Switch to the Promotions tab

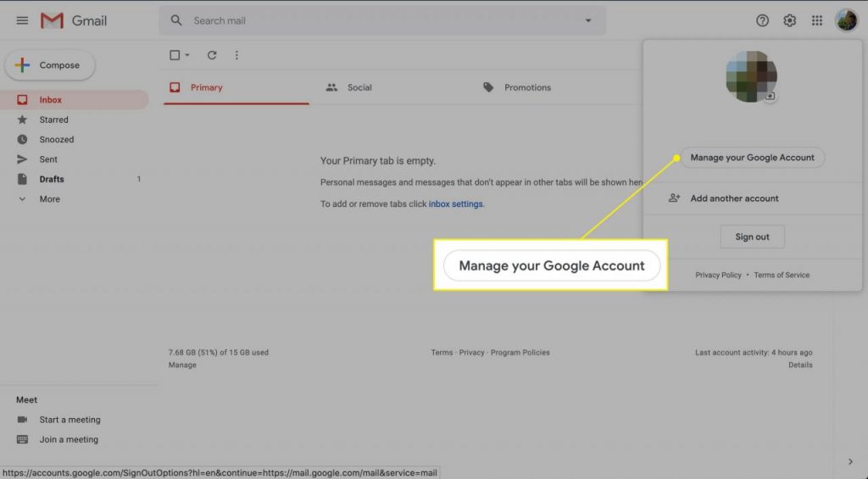(x=517, y=87)
